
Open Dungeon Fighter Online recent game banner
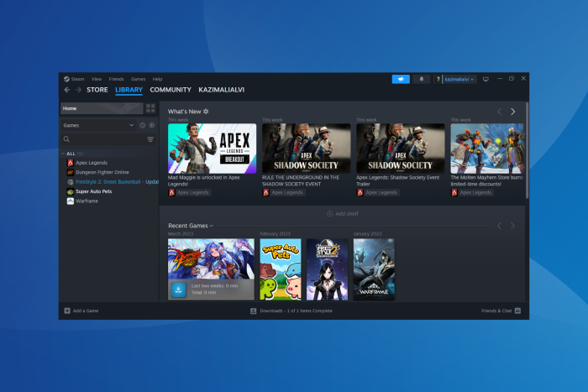tap(211, 259)
